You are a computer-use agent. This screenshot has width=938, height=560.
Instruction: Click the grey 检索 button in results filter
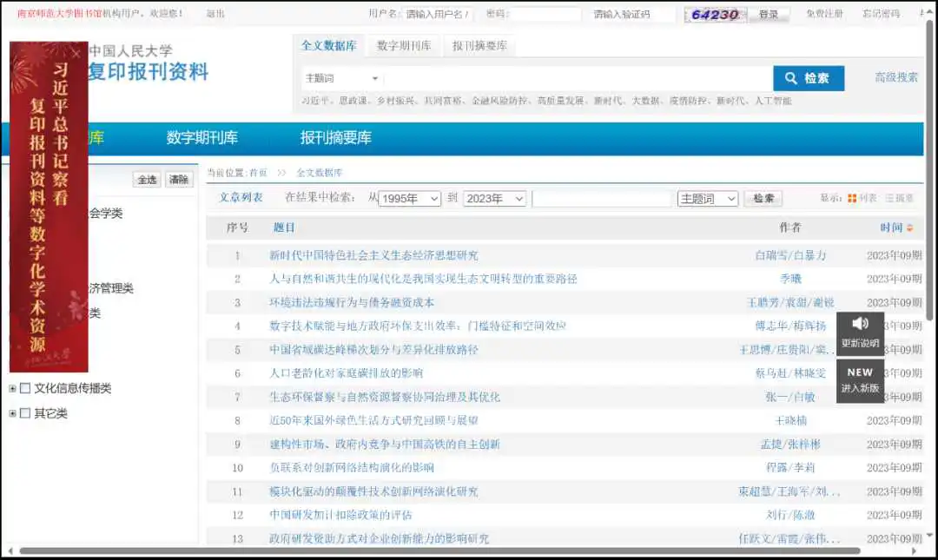(763, 199)
